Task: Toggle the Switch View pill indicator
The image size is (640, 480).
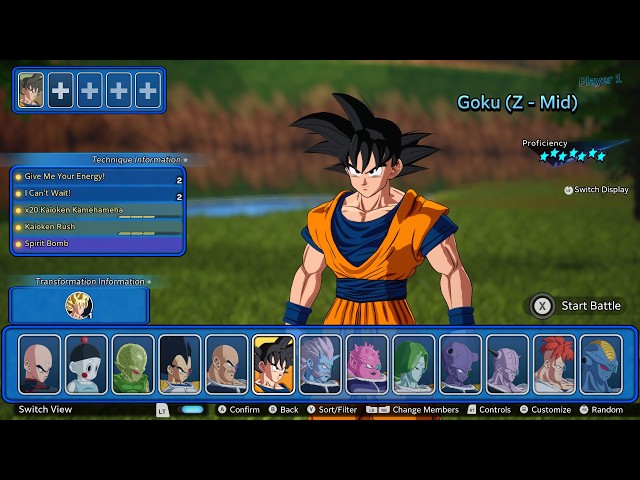Action: tap(192, 410)
